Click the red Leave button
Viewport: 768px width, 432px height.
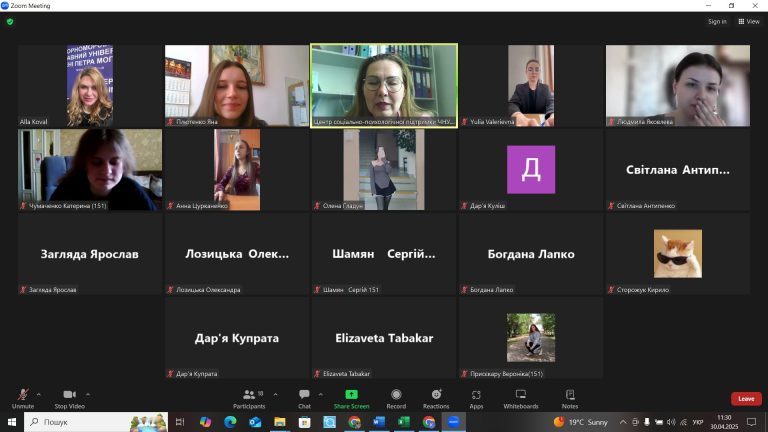tap(745, 399)
